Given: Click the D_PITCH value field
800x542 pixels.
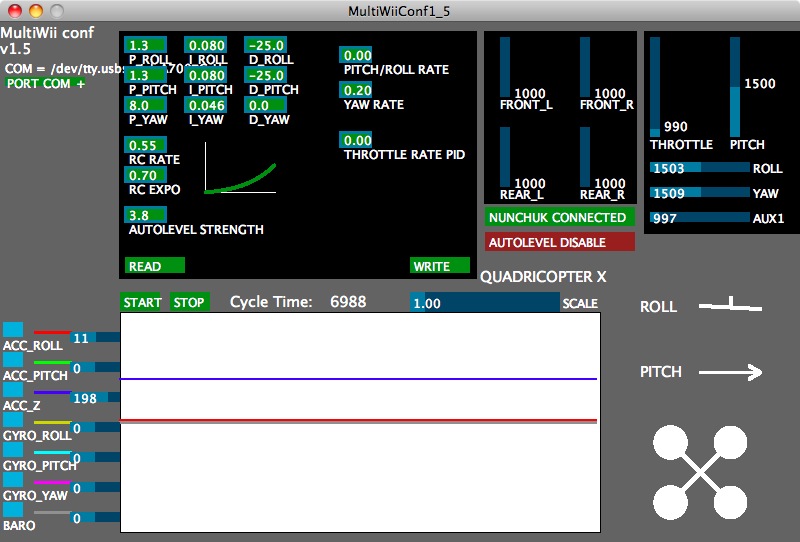Looking at the screenshot, I should point(265,75).
